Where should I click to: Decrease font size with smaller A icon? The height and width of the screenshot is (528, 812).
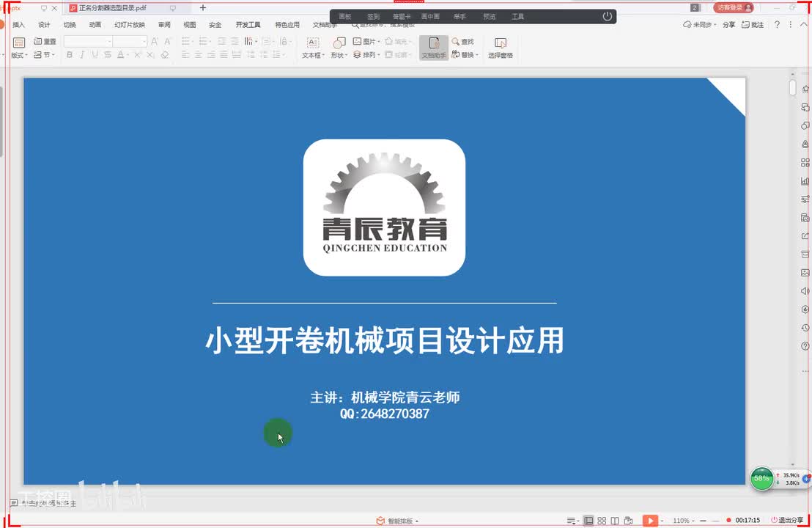click(x=167, y=42)
